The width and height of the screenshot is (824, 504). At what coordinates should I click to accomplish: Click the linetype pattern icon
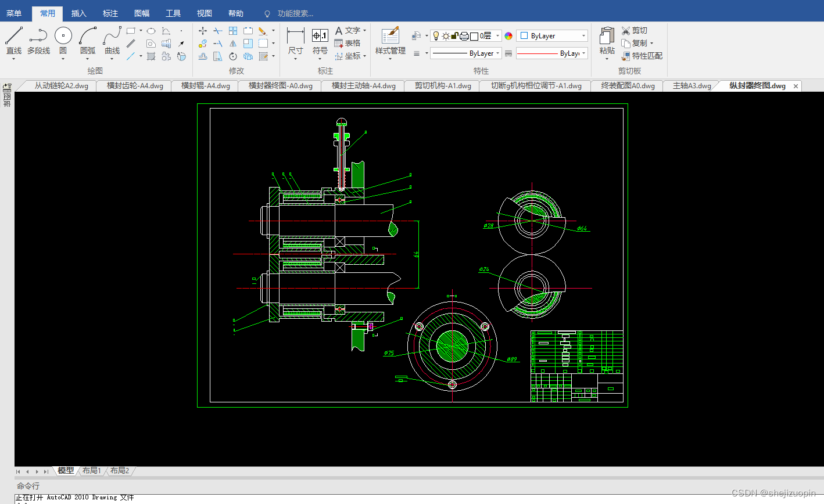[x=508, y=53]
